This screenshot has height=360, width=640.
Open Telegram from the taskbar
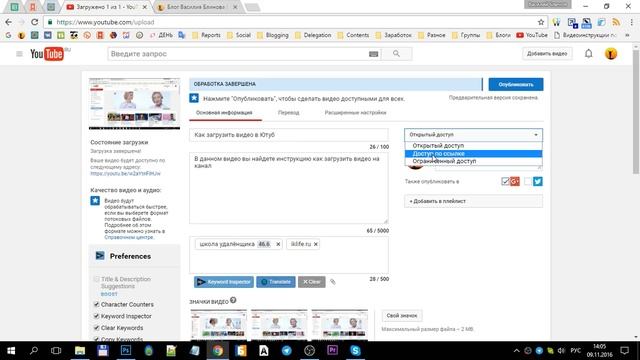coord(287,351)
